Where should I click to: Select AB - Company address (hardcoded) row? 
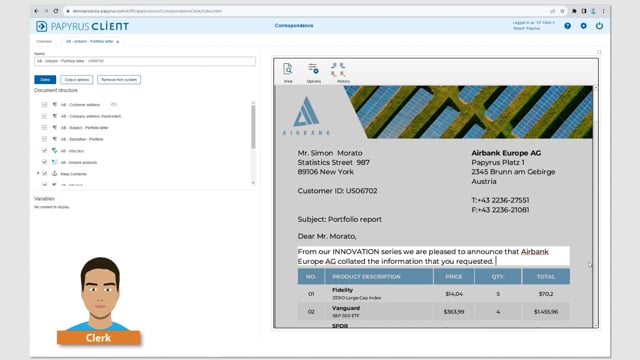[x=91, y=116]
